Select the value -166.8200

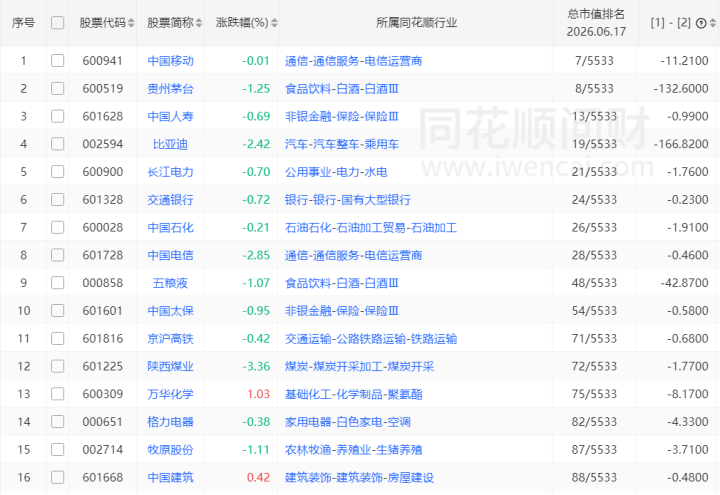click(x=681, y=144)
